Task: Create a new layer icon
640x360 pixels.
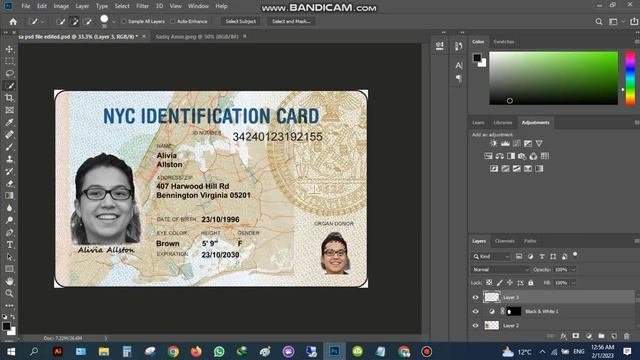Action: [x=614, y=336]
